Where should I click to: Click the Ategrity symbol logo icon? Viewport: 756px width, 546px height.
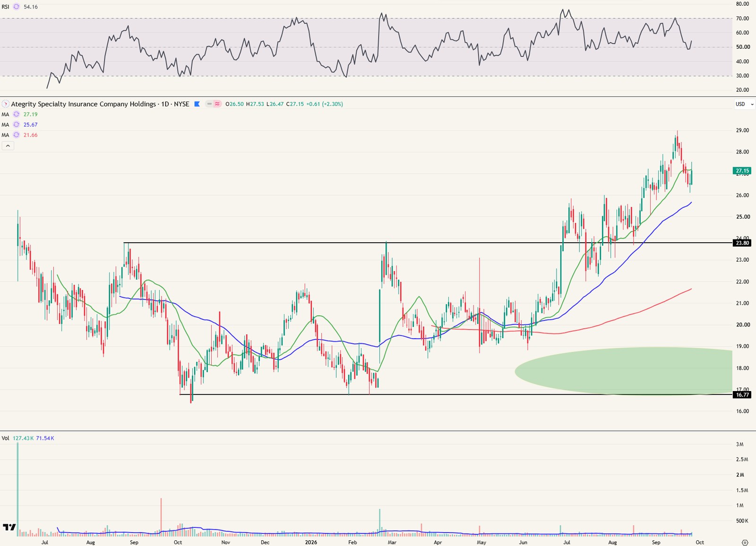[x=6, y=104]
